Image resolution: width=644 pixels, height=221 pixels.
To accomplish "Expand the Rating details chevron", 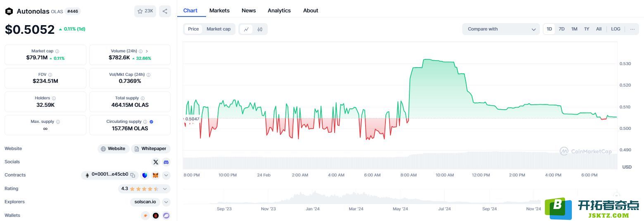I will point(165,189).
